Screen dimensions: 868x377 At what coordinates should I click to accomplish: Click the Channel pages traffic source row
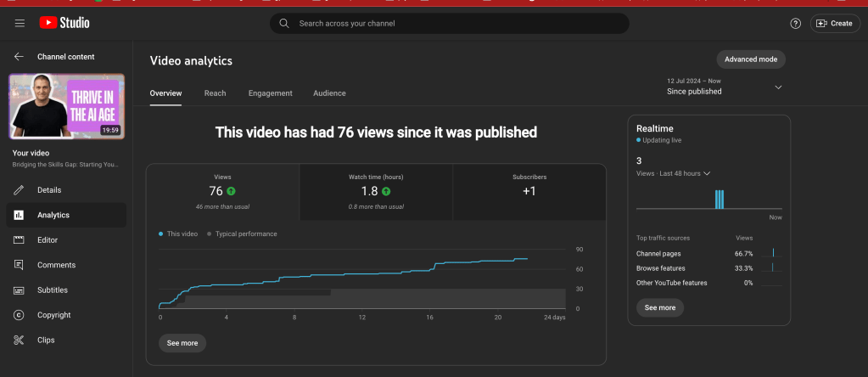[x=709, y=254]
